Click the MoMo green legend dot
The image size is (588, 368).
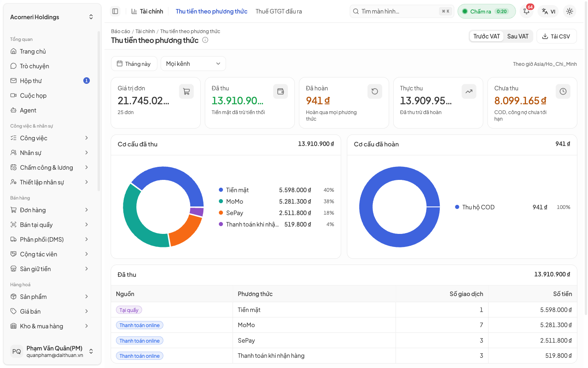221,201
